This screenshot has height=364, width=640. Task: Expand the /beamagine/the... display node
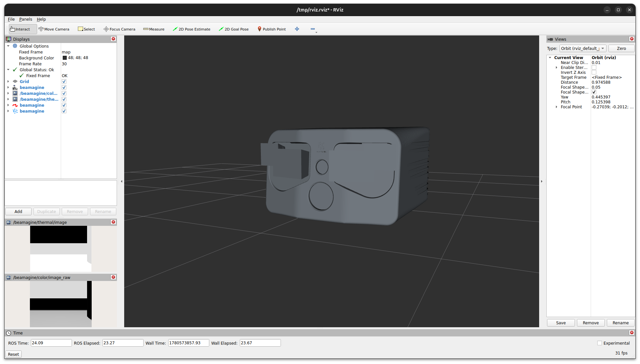(8, 99)
